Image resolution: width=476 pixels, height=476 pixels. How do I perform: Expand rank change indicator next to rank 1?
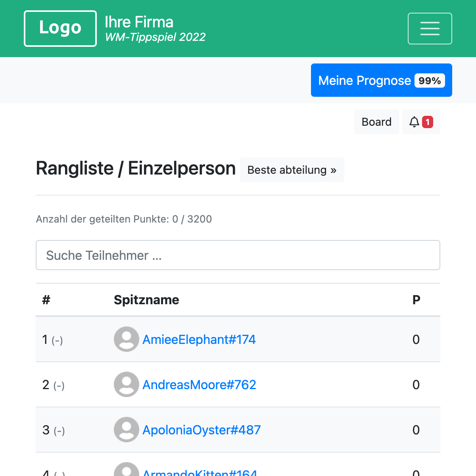[58, 340]
